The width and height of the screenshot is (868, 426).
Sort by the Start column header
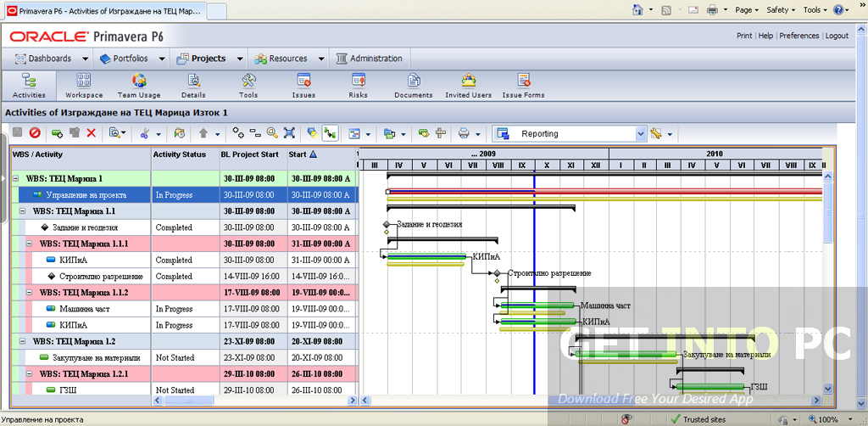click(x=321, y=154)
